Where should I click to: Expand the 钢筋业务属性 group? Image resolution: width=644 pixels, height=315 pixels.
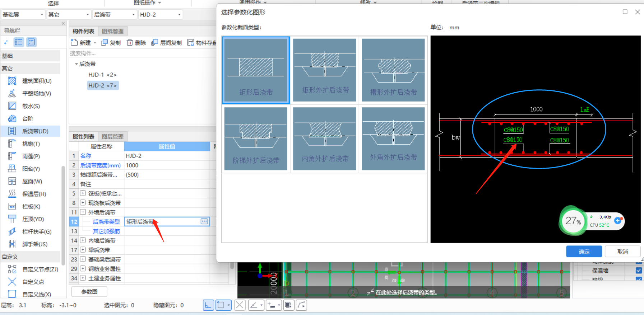pos(83,269)
